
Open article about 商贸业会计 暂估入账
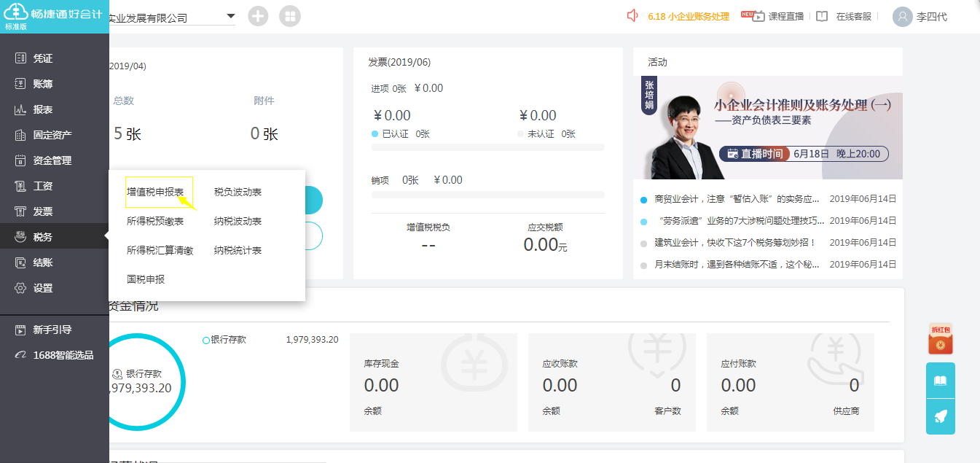pyautogui.click(x=737, y=199)
